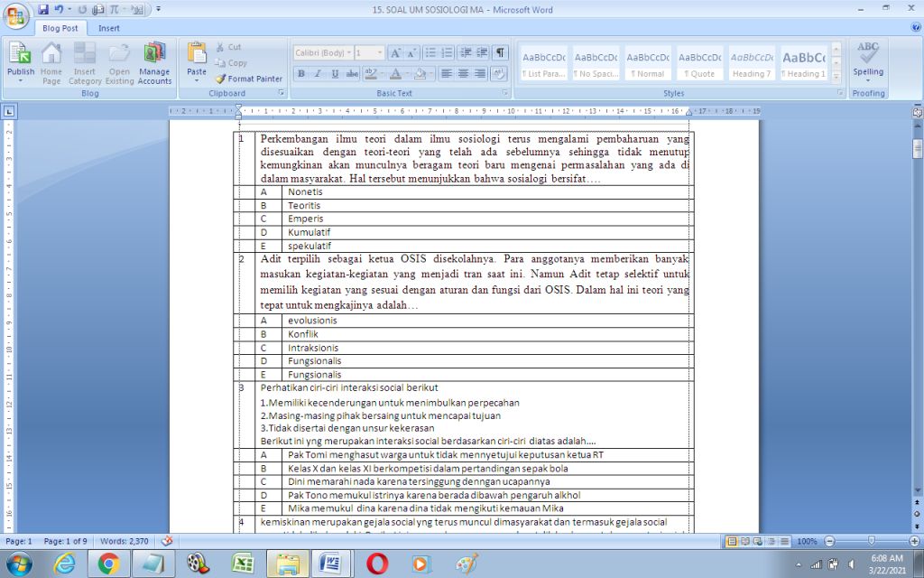The image size is (924, 578).
Task: Open the font name combo box
Action: click(x=323, y=52)
